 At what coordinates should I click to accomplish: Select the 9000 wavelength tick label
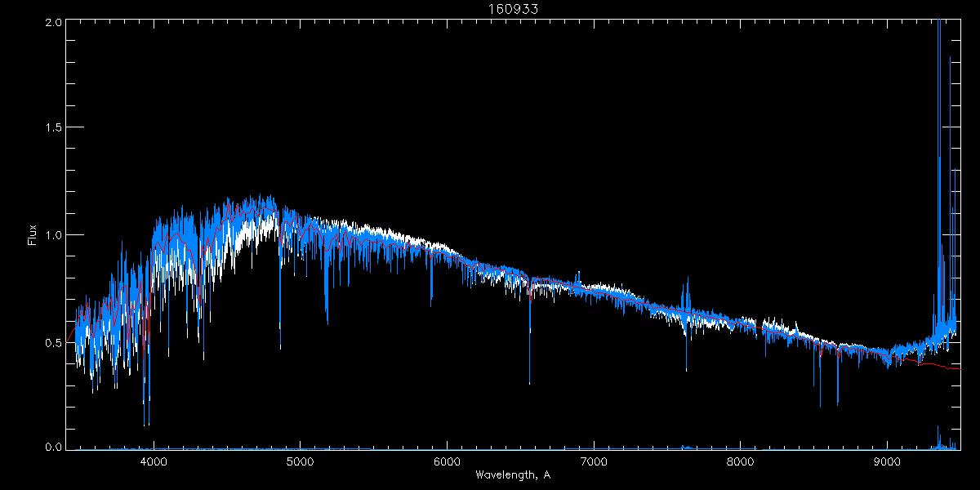[888, 461]
